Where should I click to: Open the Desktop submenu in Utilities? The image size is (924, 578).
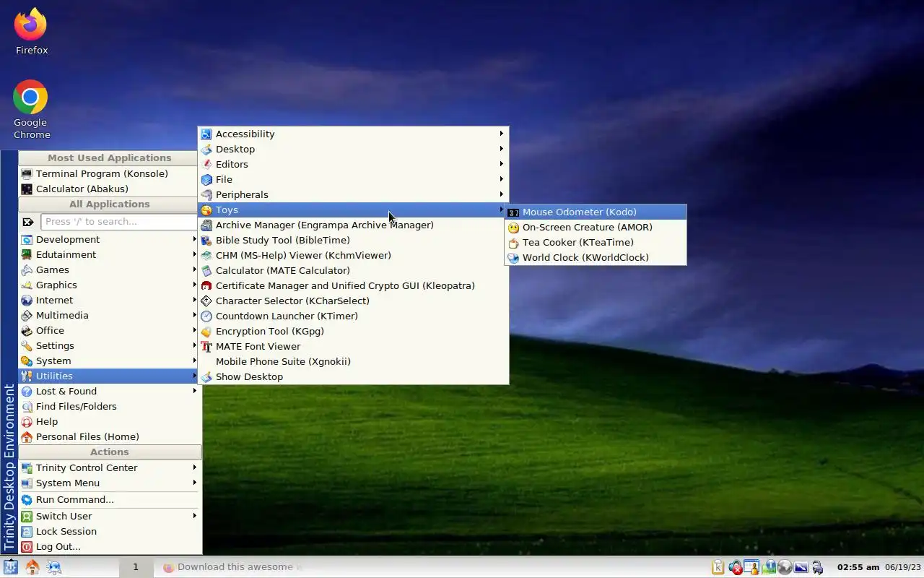point(353,149)
